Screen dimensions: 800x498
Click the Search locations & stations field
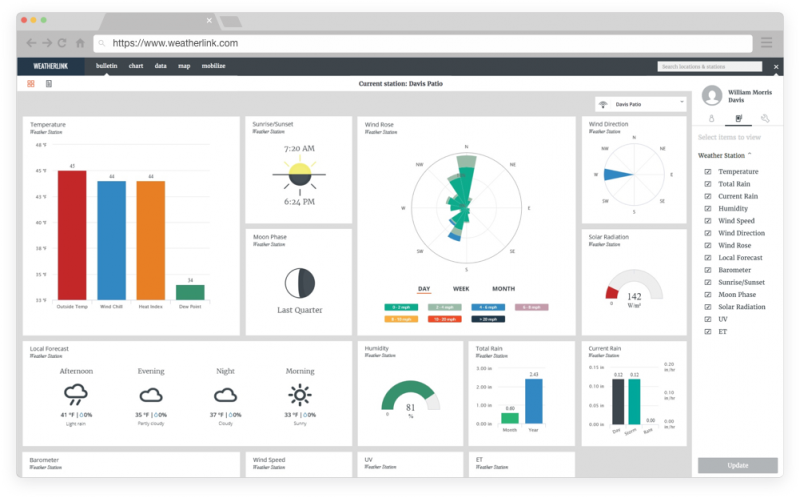coord(712,67)
